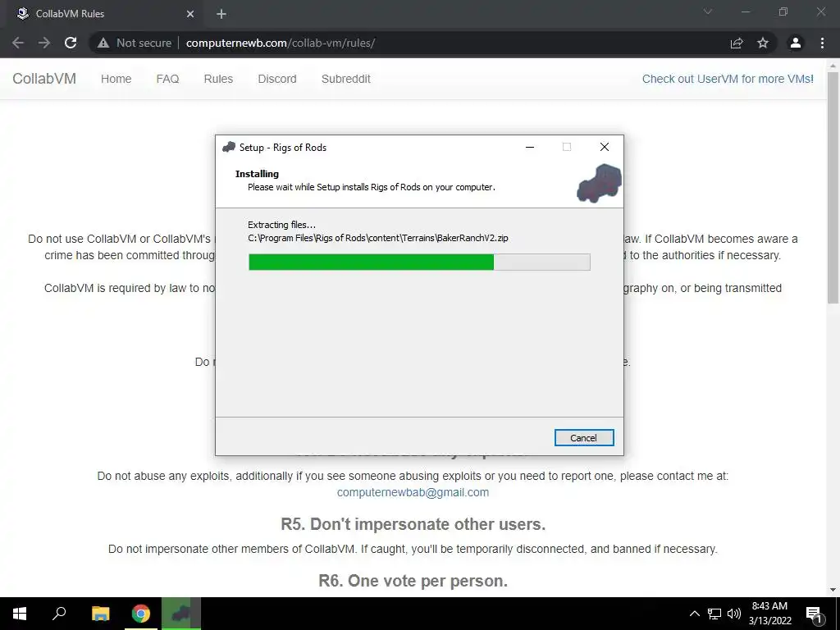Close the CollabVM Rules tab
Screen dimensions: 840x630
(190, 14)
